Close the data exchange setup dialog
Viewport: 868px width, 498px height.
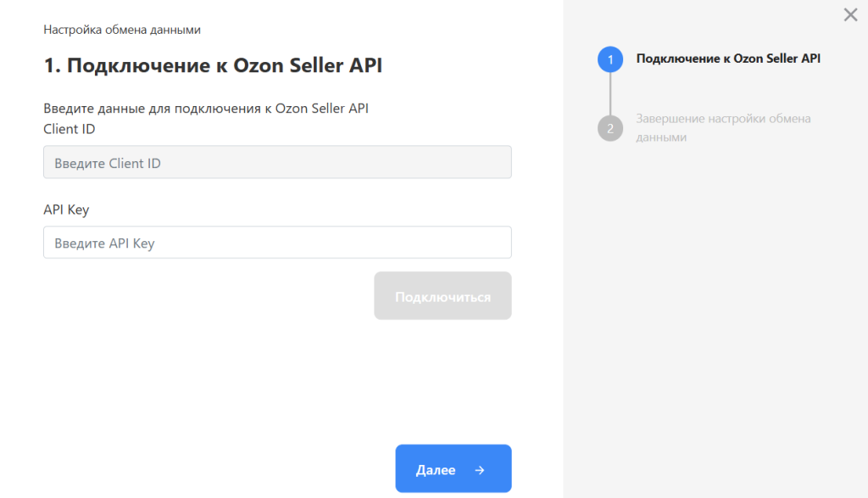[x=850, y=14]
